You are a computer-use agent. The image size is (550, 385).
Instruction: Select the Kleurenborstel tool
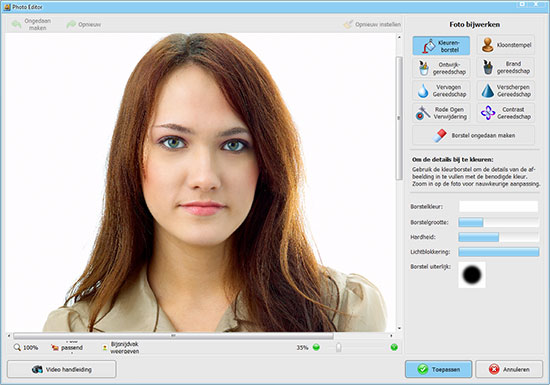click(441, 46)
